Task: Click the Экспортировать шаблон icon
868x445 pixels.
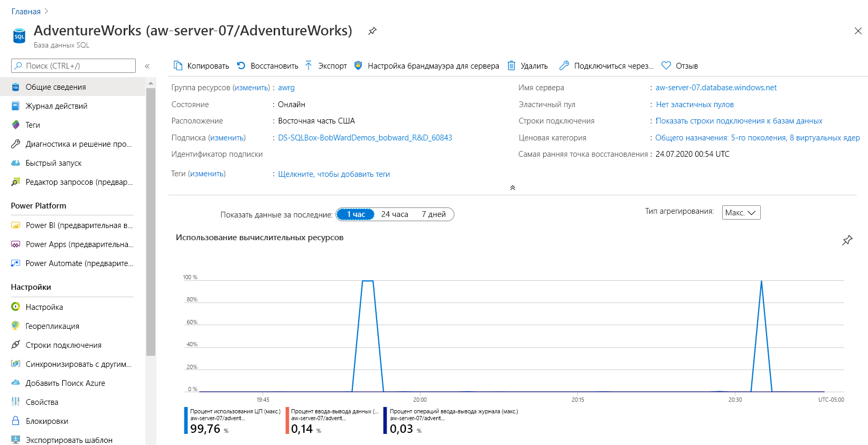Action: (x=15, y=440)
